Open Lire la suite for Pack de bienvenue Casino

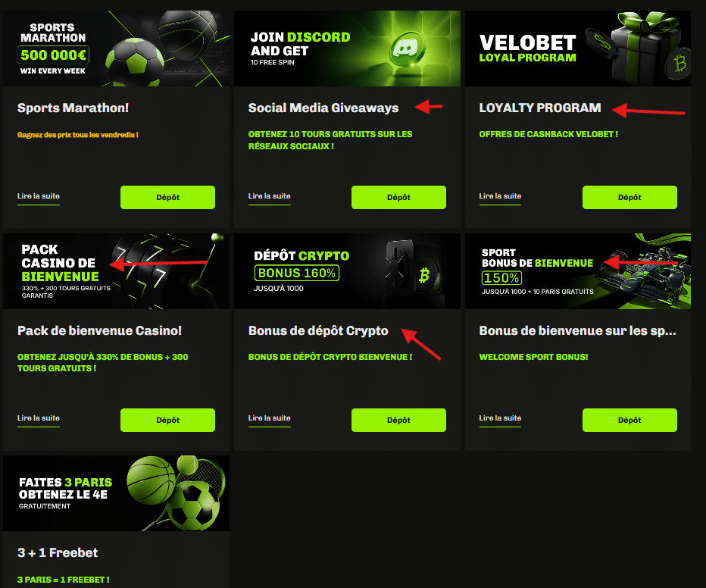39,418
